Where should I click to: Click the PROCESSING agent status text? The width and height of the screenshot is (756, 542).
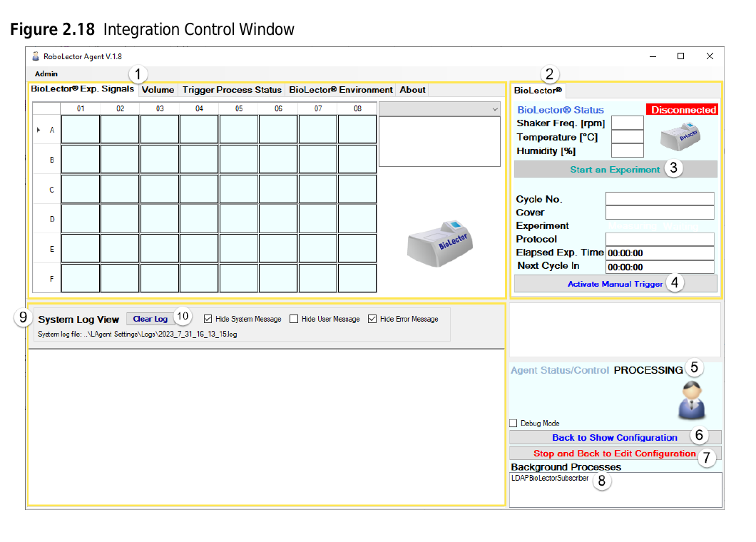(648, 370)
